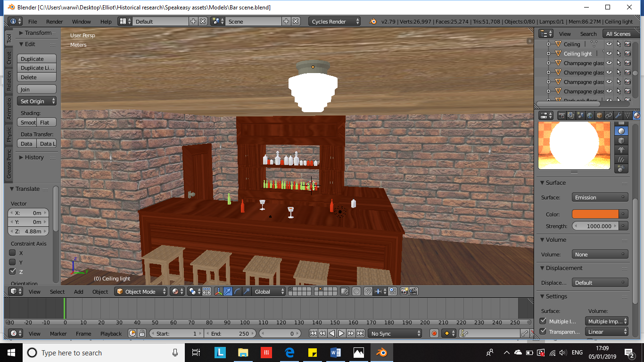
Task: Open the Object constraints chain-link icon
Action: pyautogui.click(x=609, y=115)
